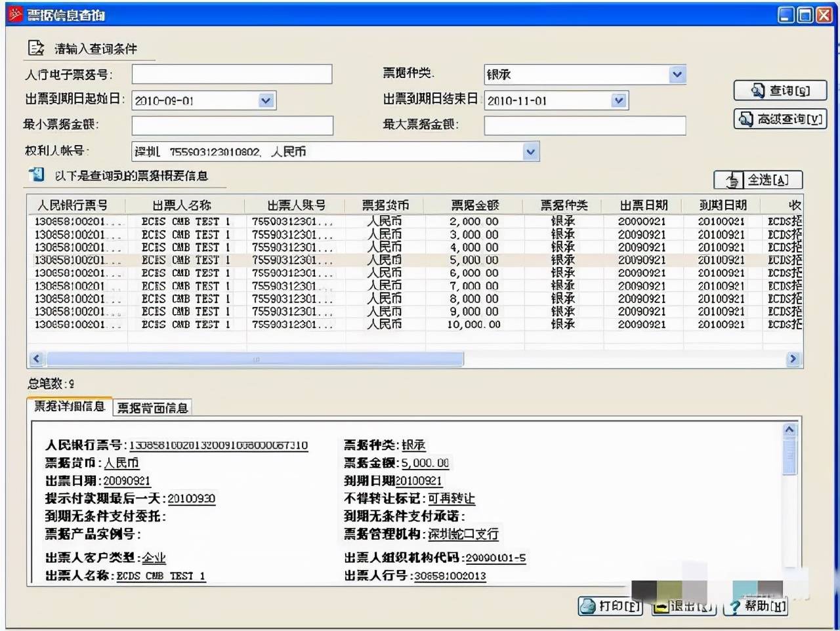The width and height of the screenshot is (840, 631).
Task: Click 不得转让标记 value 可再转让
Action: (x=451, y=499)
